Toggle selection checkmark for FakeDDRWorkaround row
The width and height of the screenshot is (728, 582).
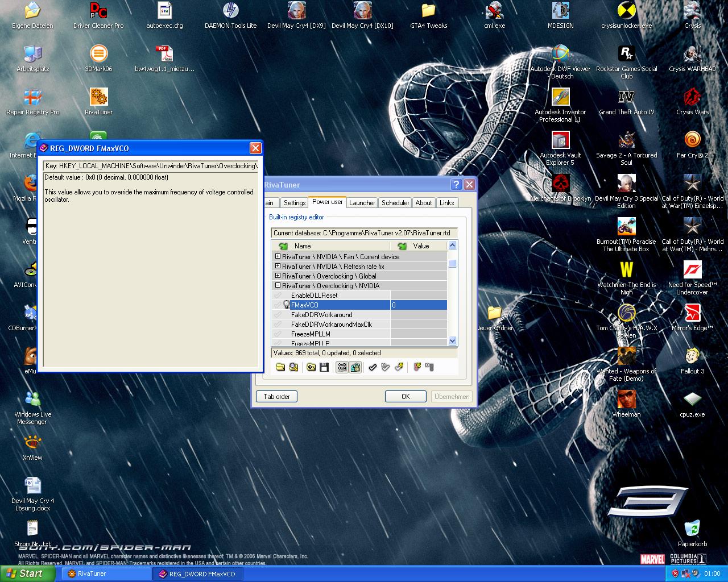pyautogui.click(x=278, y=315)
